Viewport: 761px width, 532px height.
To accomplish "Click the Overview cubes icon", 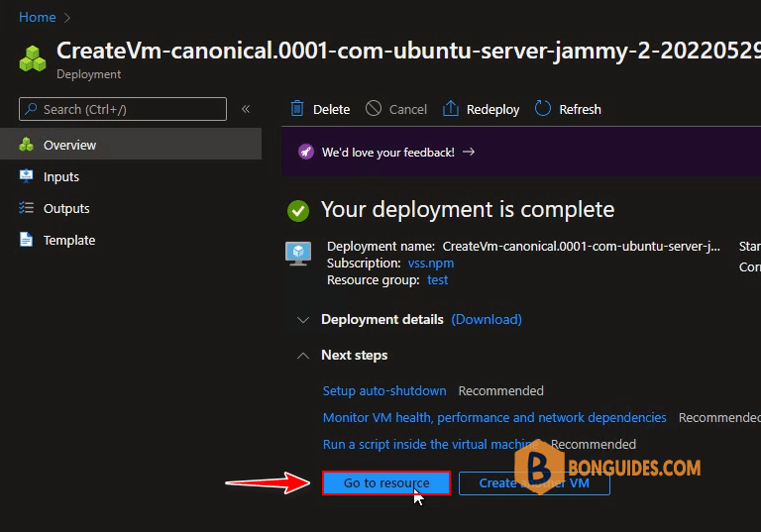I will click(x=26, y=145).
